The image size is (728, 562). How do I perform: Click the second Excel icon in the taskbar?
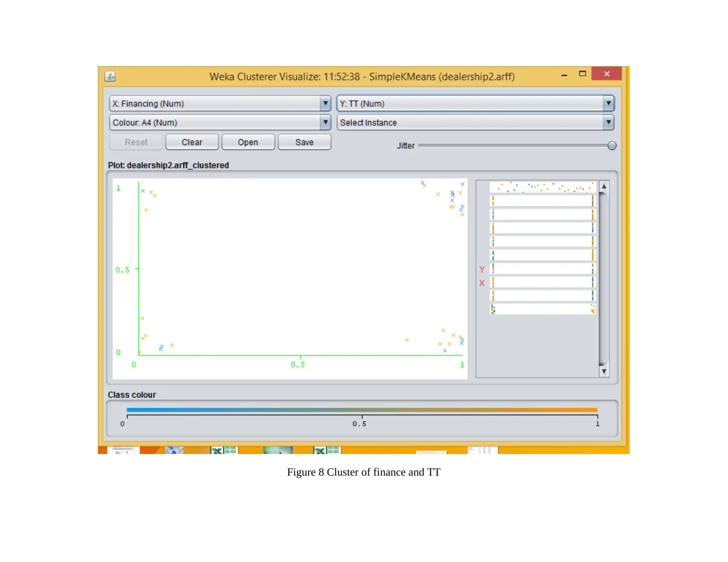pos(327,450)
